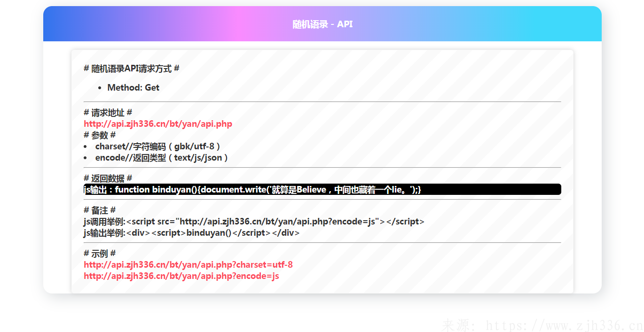Viewport: 644px width, 332px height.
Task: Open the request address link ending in api.php
Action: pyautogui.click(x=158, y=124)
